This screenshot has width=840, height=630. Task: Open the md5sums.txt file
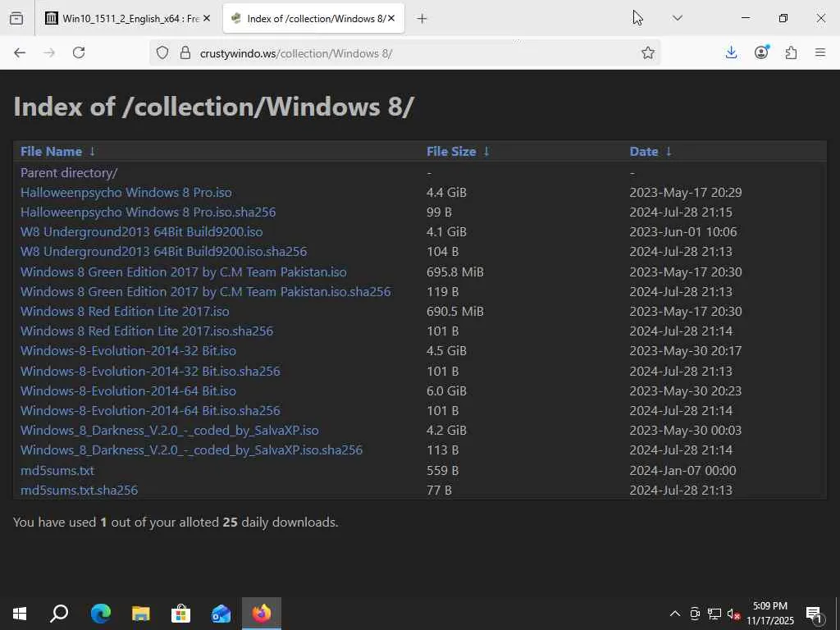[x=57, y=470]
